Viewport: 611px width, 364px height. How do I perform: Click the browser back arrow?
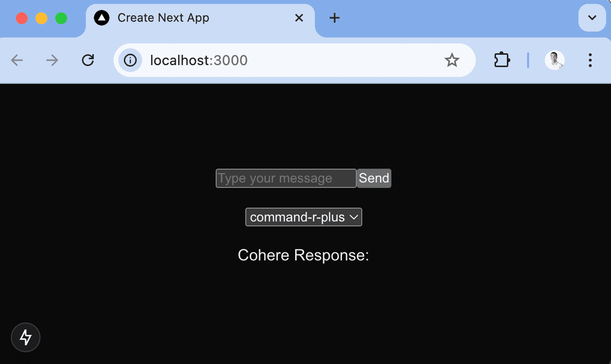coord(17,60)
